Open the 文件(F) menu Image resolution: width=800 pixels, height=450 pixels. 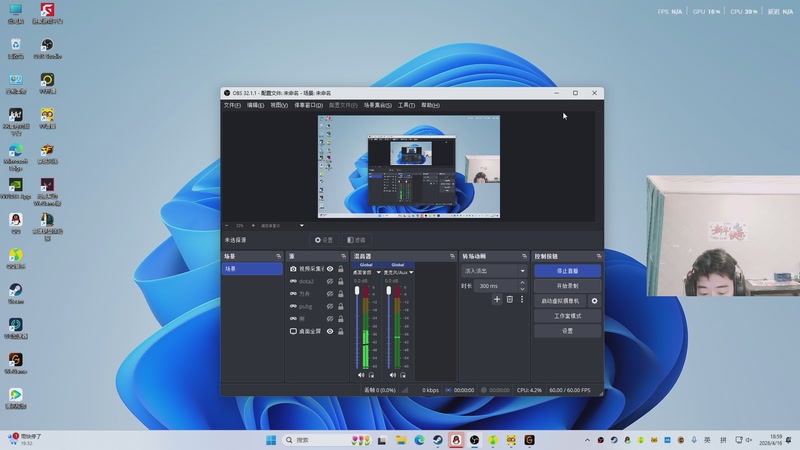(232, 105)
